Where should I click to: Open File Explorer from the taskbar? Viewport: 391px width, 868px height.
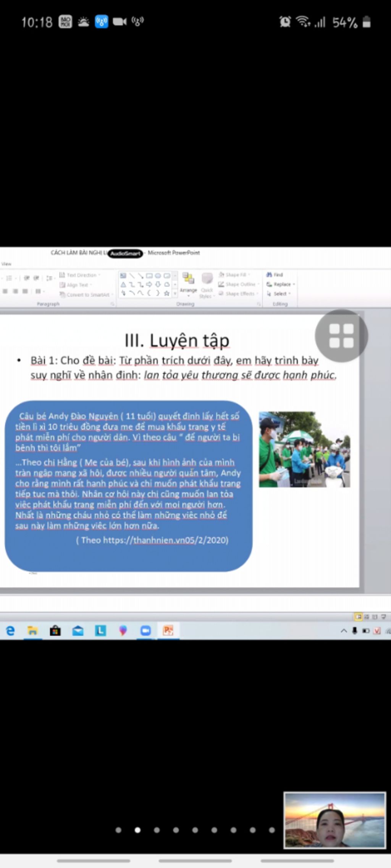32,631
